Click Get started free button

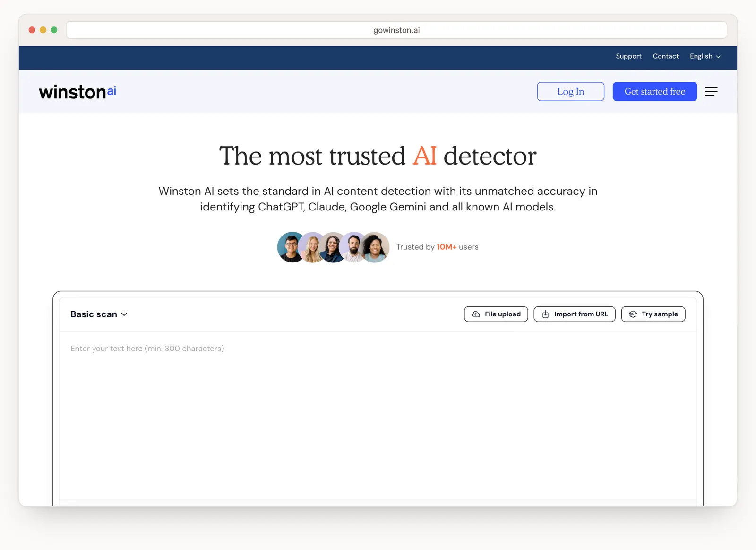click(x=655, y=92)
